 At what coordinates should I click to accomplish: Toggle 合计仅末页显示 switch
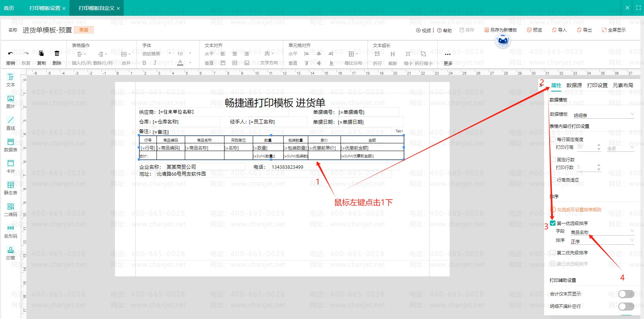pos(626,294)
